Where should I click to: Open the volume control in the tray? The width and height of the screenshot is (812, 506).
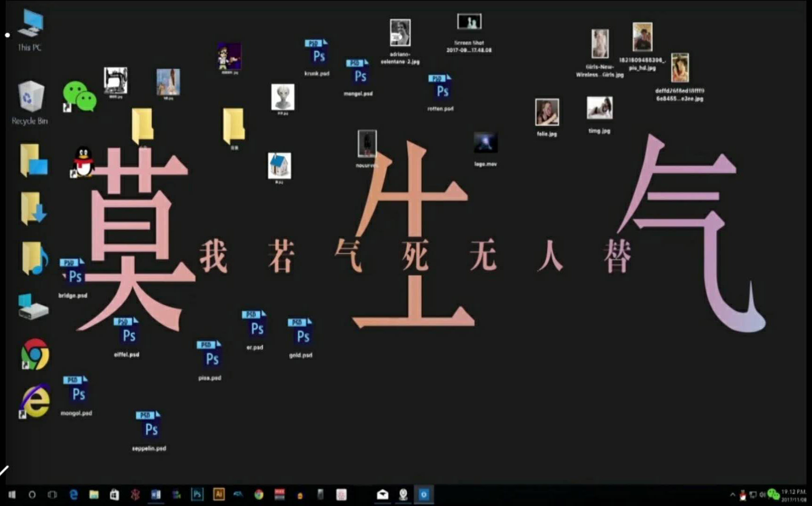click(x=762, y=495)
